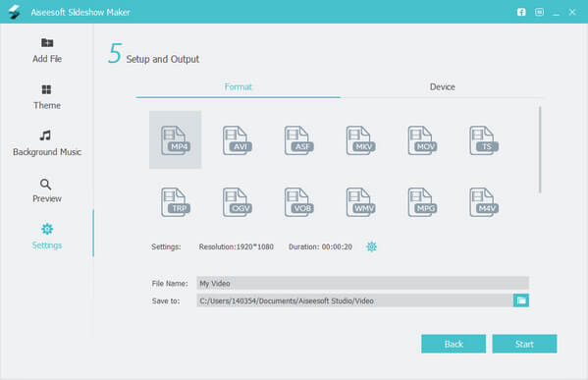Viewport: 588px width, 380px height.
Task: Close the Slideshow Maker window
Action: click(x=572, y=12)
